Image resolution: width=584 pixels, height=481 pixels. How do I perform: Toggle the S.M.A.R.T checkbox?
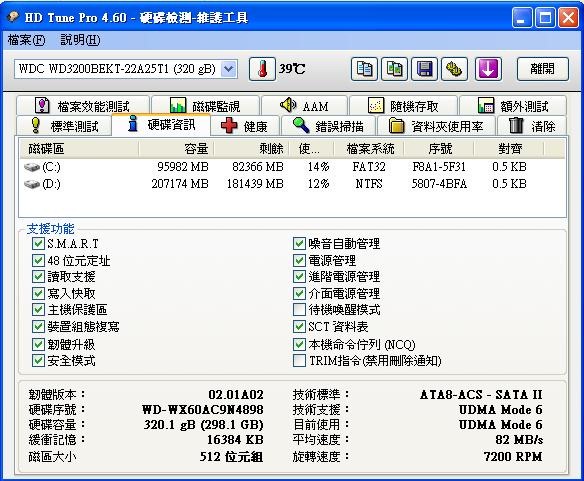(38, 244)
